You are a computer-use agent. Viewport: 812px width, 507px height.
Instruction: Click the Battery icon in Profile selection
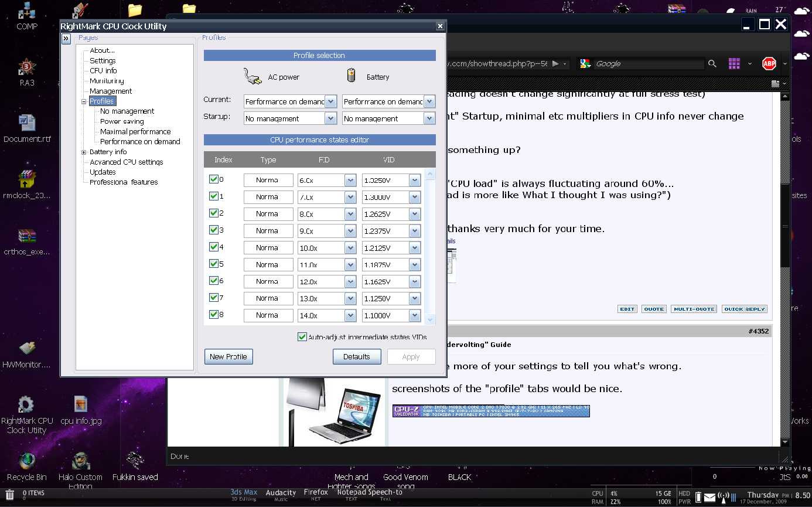point(352,76)
